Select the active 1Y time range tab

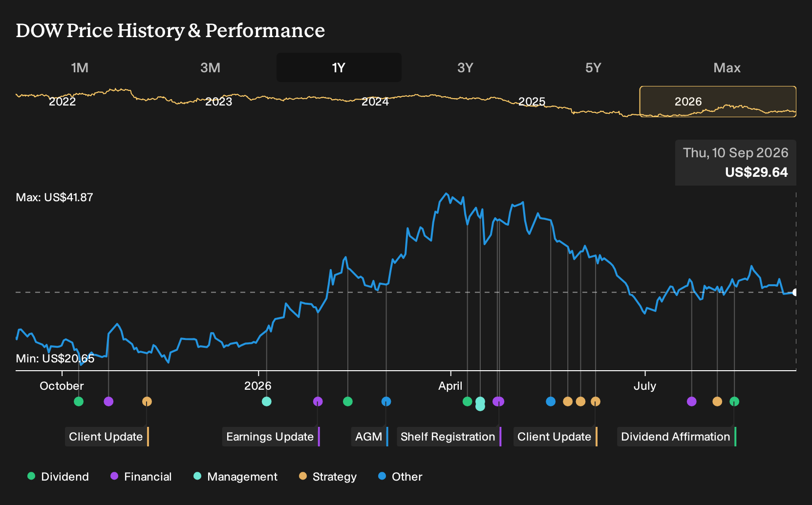[339, 67]
